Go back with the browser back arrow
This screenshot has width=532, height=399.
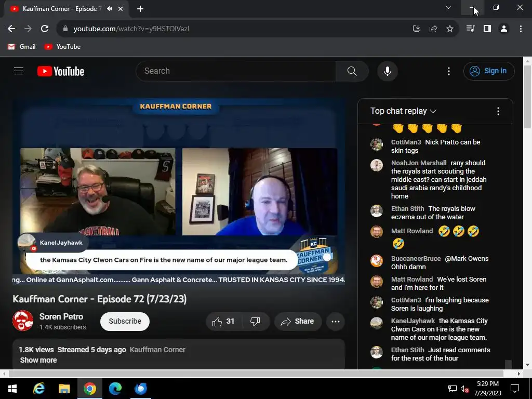11,29
